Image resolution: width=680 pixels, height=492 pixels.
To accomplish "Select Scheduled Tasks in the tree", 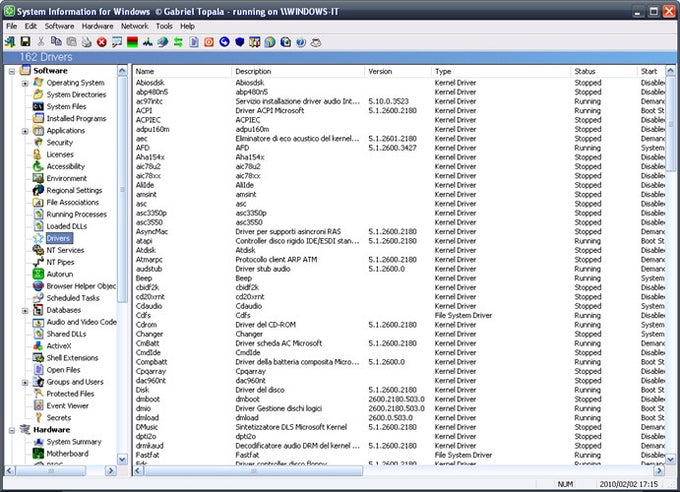I will tap(73, 298).
